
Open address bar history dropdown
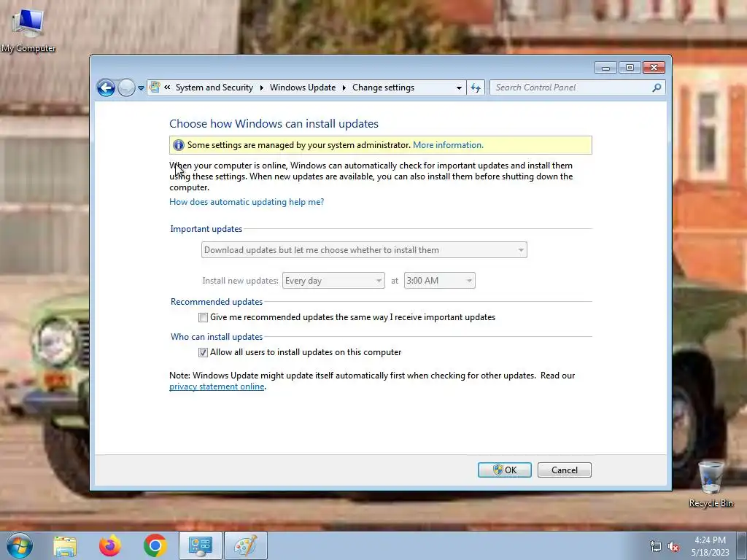coord(459,87)
